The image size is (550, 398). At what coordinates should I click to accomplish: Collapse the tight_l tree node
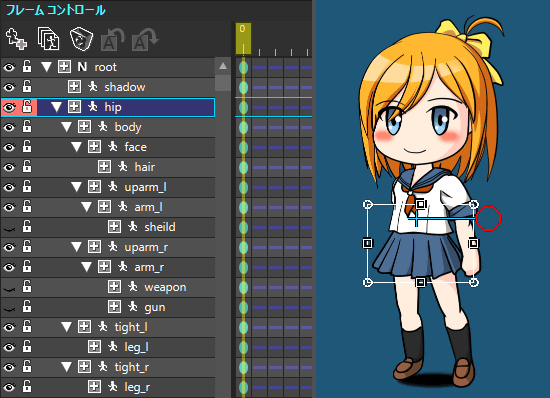click(x=66, y=327)
